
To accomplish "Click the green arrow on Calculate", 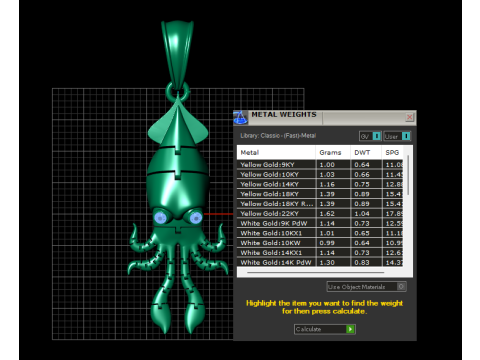I will pos(350,329).
